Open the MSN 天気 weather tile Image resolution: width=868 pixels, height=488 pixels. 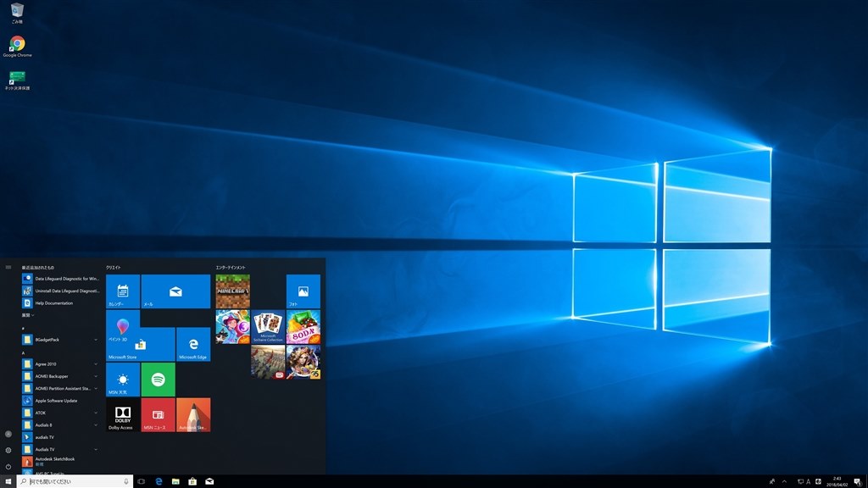tap(123, 380)
